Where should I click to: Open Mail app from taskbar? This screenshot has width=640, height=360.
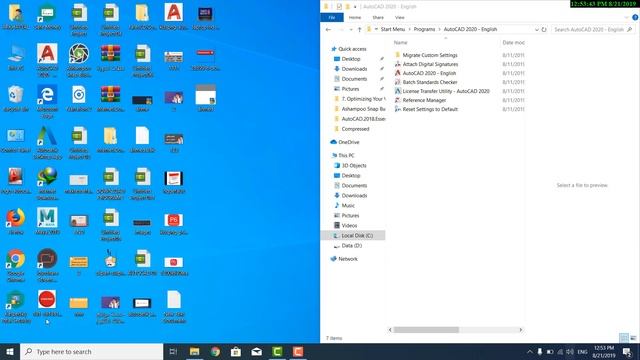[256, 351]
